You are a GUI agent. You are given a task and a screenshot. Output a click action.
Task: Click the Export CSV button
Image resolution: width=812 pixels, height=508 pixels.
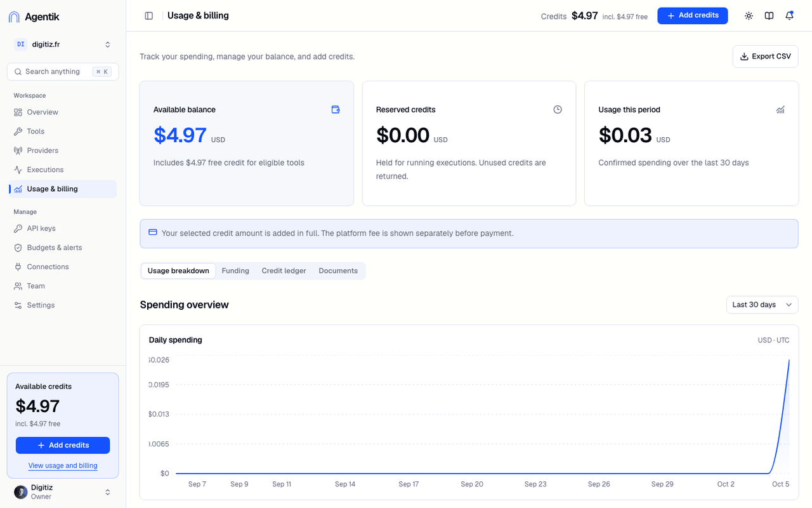pyautogui.click(x=765, y=57)
